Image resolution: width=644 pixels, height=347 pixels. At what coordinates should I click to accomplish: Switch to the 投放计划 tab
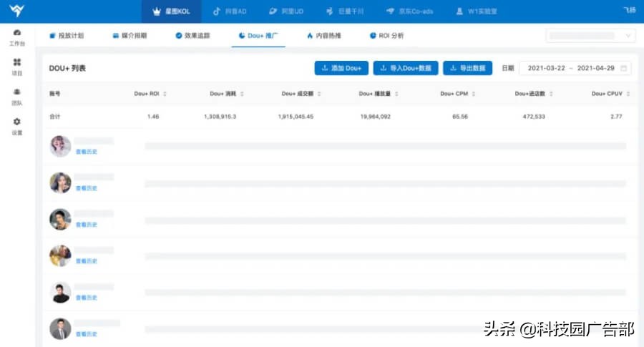point(67,36)
